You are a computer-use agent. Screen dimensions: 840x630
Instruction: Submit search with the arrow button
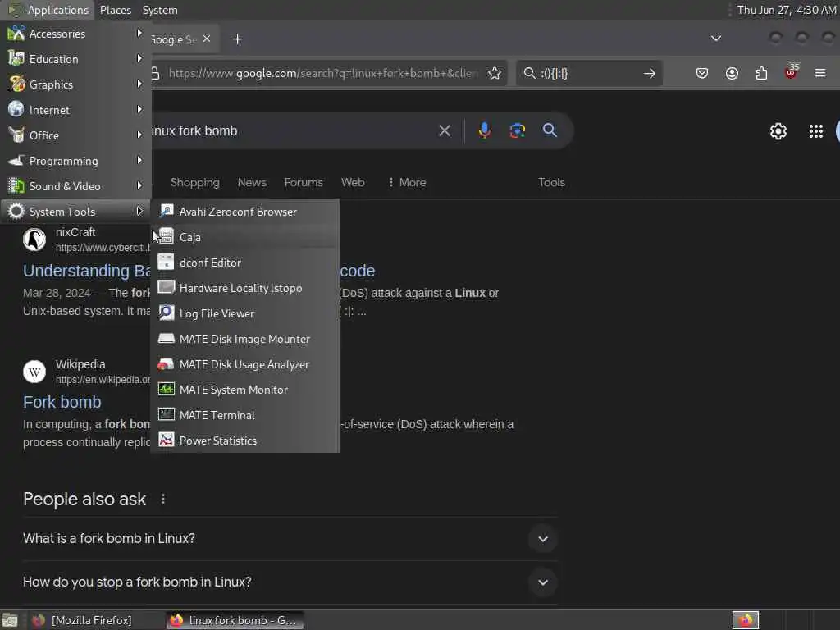650,73
